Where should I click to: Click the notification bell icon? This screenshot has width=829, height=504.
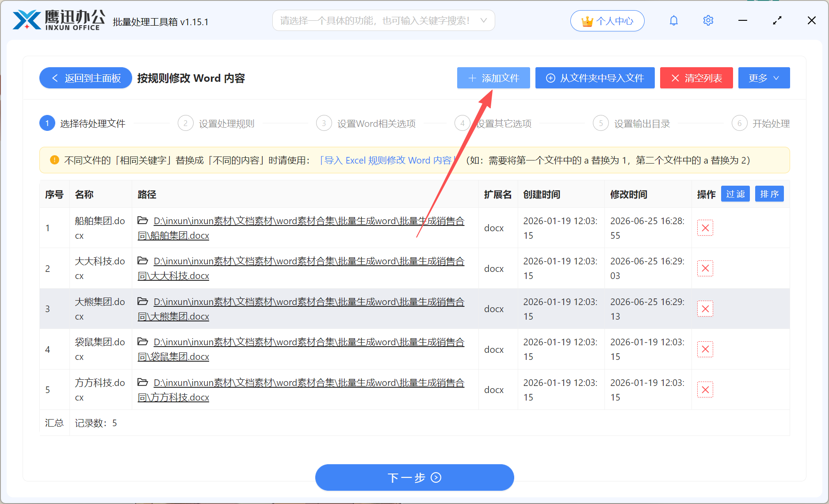click(x=673, y=21)
